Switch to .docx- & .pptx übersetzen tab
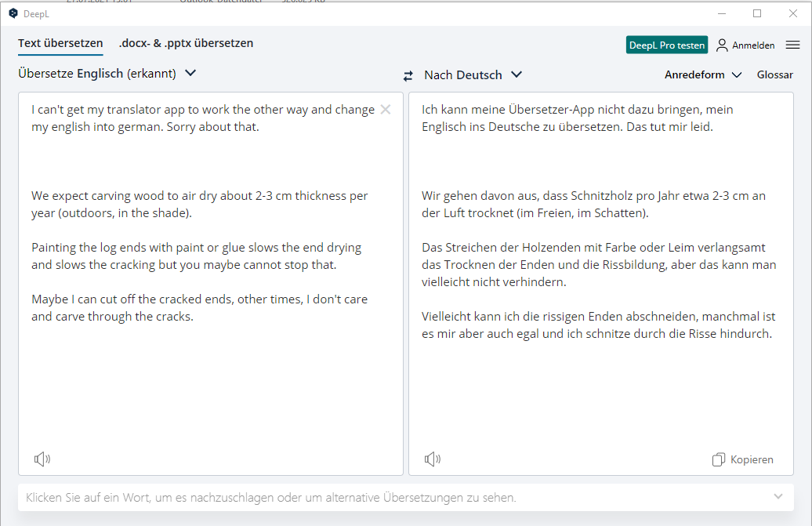The image size is (812, 526). tap(186, 43)
